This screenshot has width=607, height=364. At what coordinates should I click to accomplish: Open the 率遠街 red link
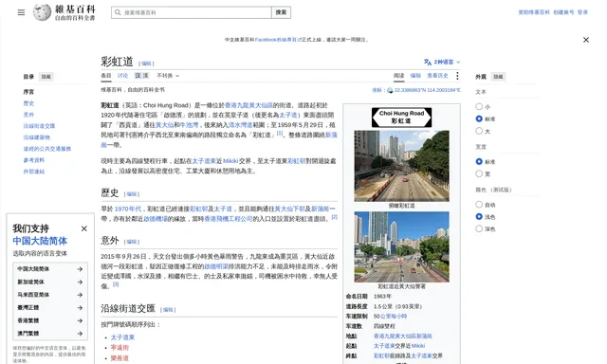[x=120, y=348]
